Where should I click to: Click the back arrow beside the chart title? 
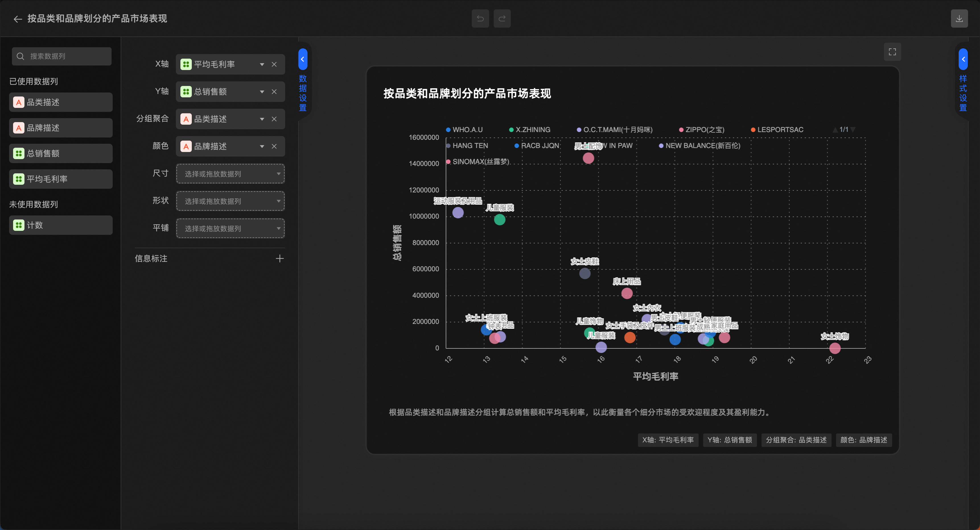(x=18, y=19)
